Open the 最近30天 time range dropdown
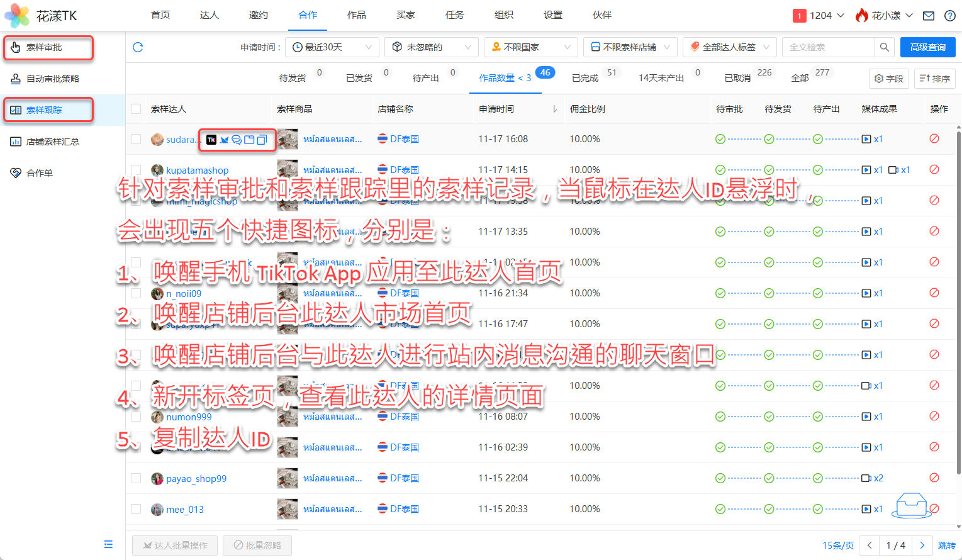 [332, 47]
